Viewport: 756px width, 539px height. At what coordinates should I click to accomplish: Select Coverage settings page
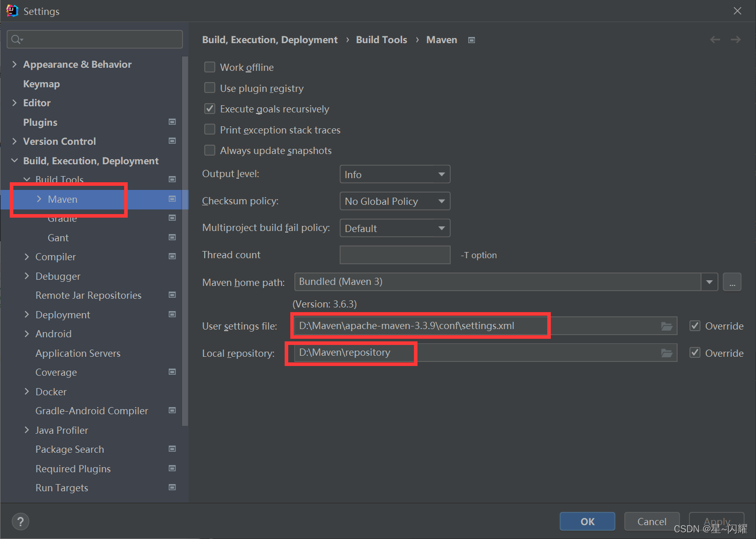[x=56, y=372]
